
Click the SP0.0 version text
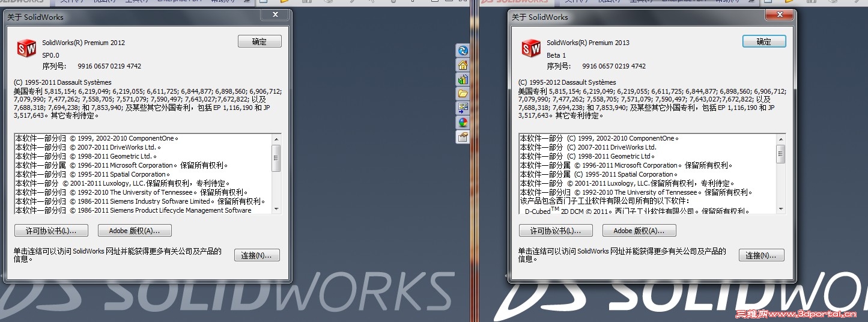[51, 55]
